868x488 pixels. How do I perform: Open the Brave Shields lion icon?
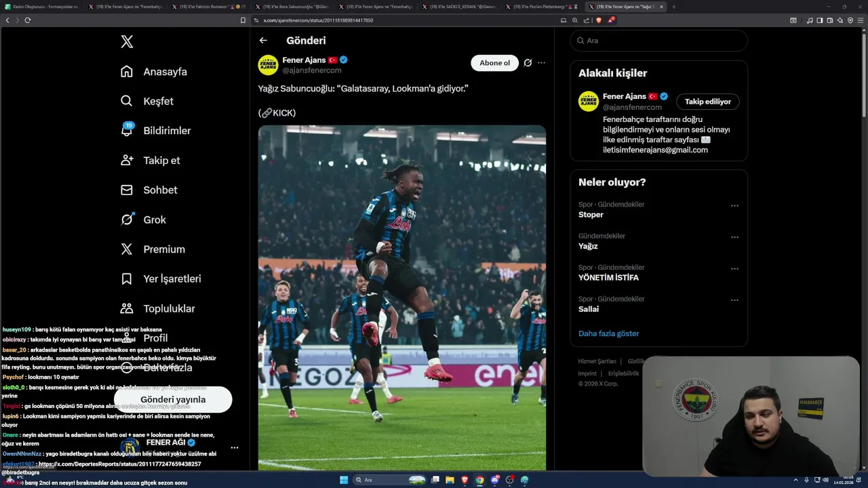tap(599, 20)
